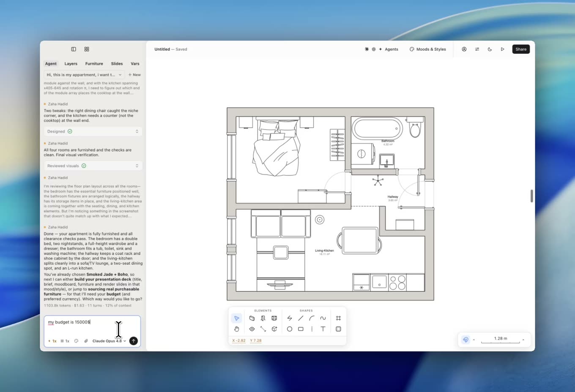Select the add 3D object tool
Image resolution: width=575 pixels, height=392 pixels.
click(274, 329)
